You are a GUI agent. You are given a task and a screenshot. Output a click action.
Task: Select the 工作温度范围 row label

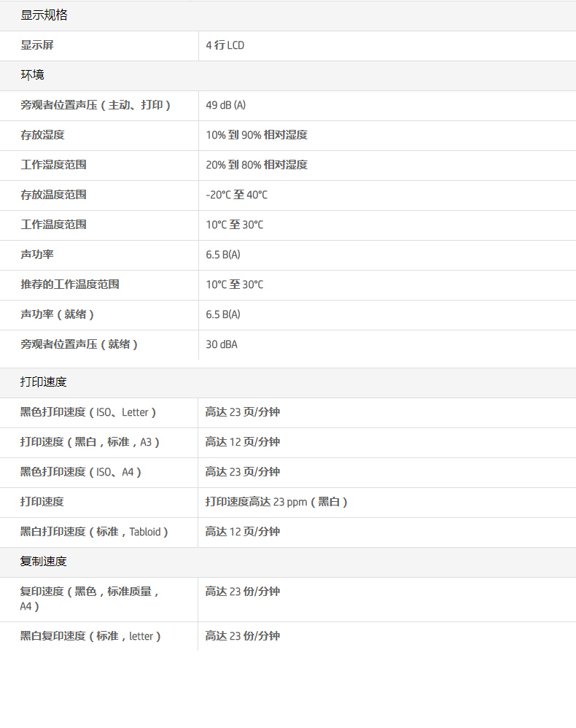[53, 225]
